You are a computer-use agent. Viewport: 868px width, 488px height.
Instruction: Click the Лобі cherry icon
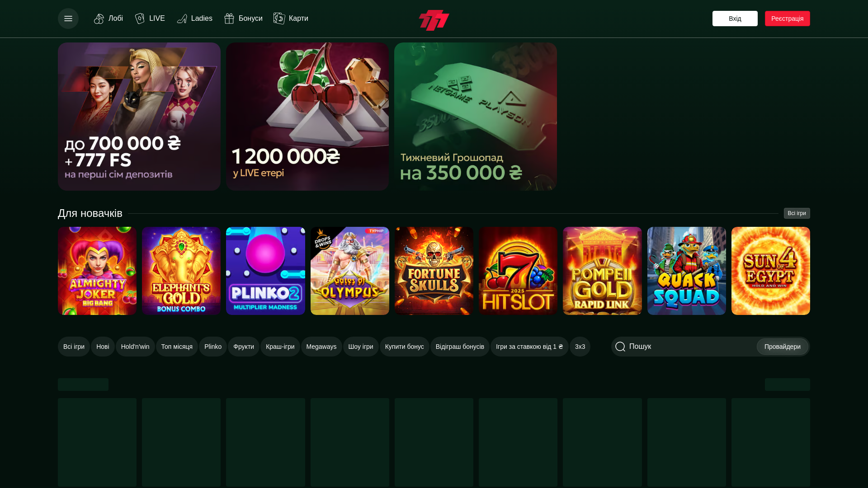point(99,19)
